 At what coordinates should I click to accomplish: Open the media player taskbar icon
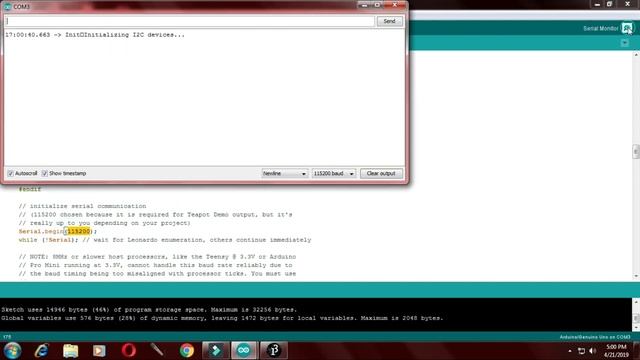(99, 351)
